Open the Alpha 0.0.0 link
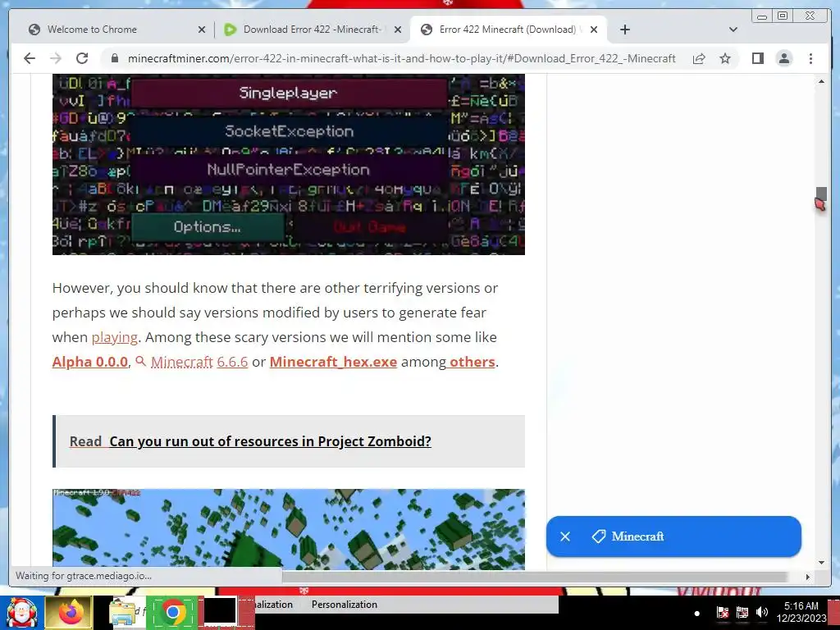Image resolution: width=840 pixels, height=630 pixels. (x=90, y=362)
